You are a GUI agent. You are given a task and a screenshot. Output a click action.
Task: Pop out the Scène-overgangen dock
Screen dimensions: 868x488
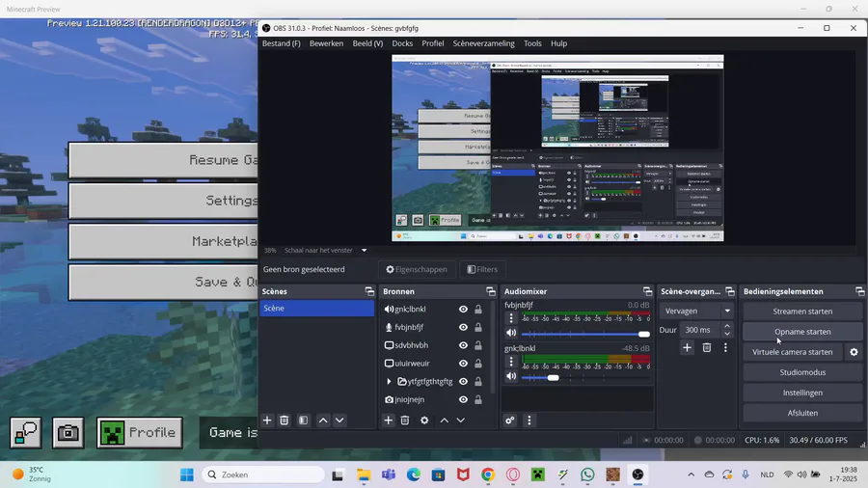click(x=730, y=291)
